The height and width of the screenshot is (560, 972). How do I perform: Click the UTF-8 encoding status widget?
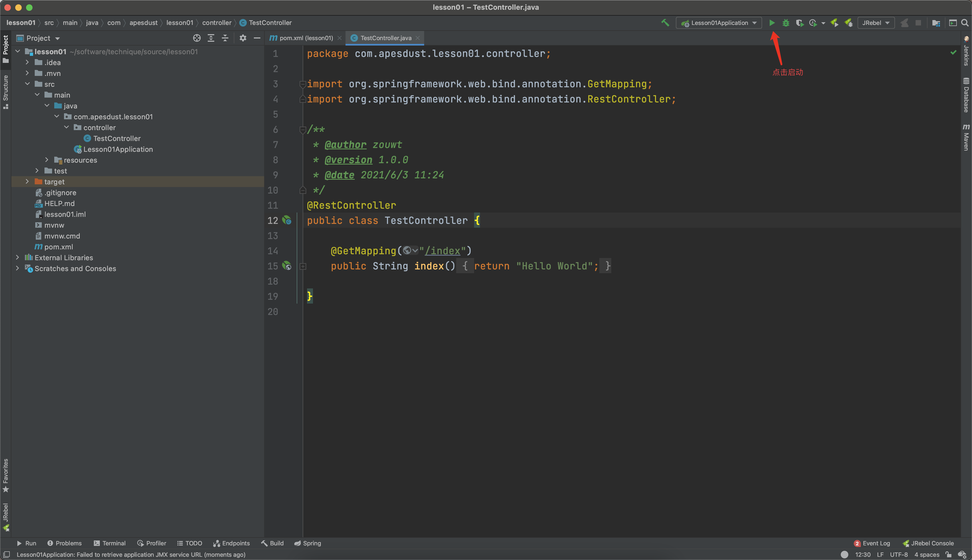pos(899,555)
